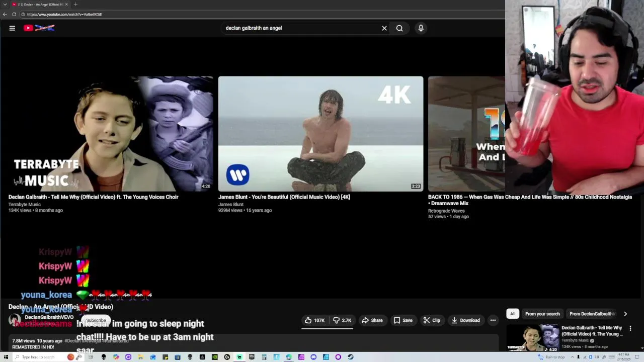Clear the search box text
This screenshot has height=362, width=644.
click(384, 28)
